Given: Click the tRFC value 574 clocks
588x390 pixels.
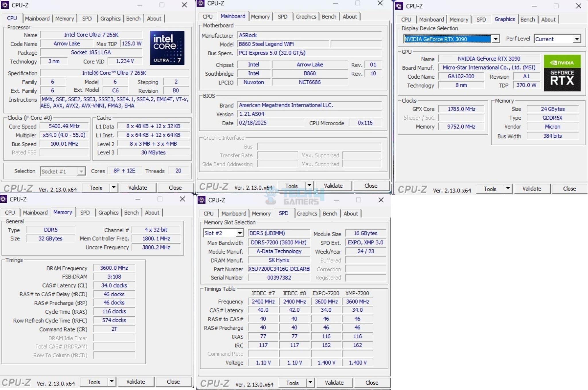Looking at the screenshot, I should click(114, 320).
